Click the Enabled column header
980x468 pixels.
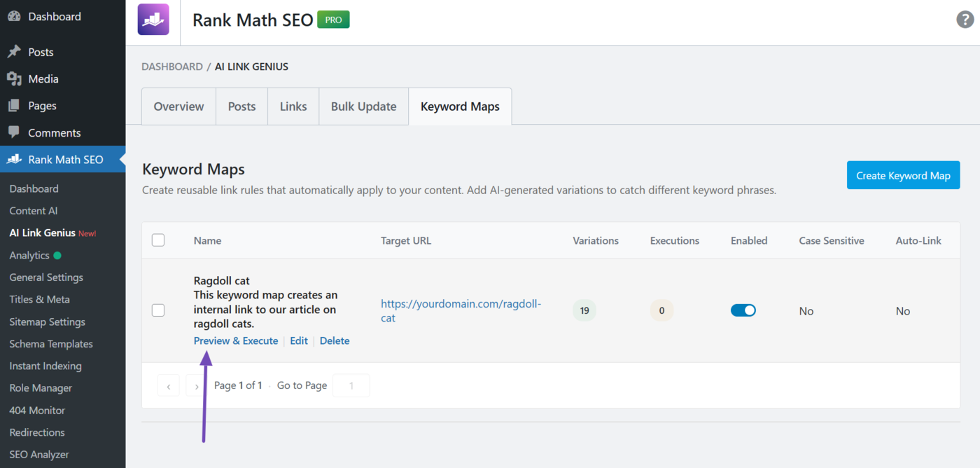(749, 240)
